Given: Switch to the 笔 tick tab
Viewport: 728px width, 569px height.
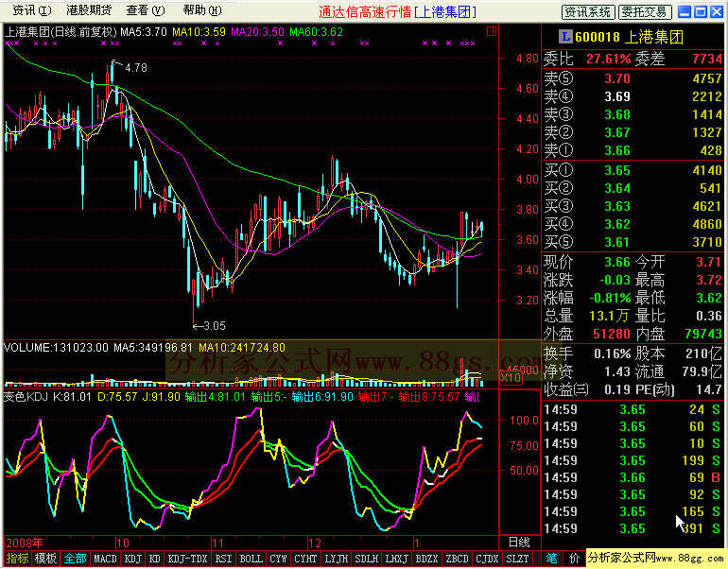Looking at the screenshot, I should 551,559.
